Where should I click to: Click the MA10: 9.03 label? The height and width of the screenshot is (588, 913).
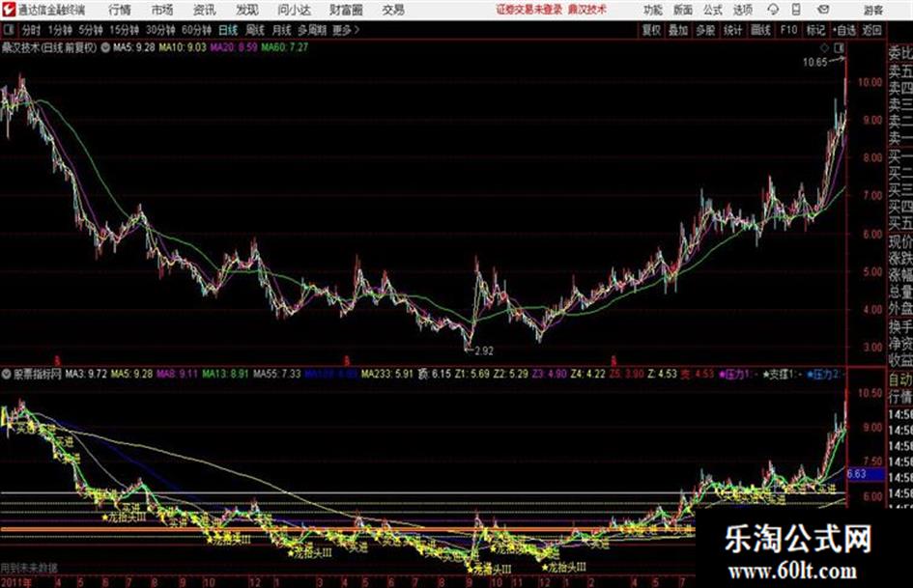(x=183, y=47)
